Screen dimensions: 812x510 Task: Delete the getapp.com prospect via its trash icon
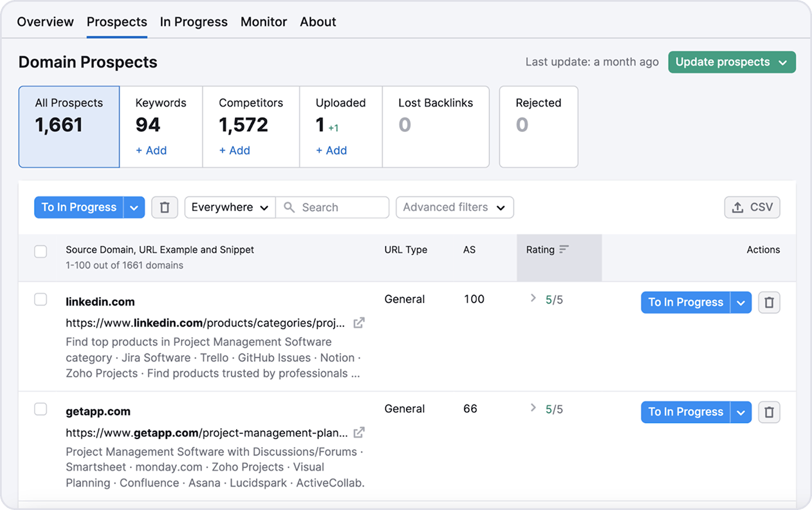click(769, 412)
